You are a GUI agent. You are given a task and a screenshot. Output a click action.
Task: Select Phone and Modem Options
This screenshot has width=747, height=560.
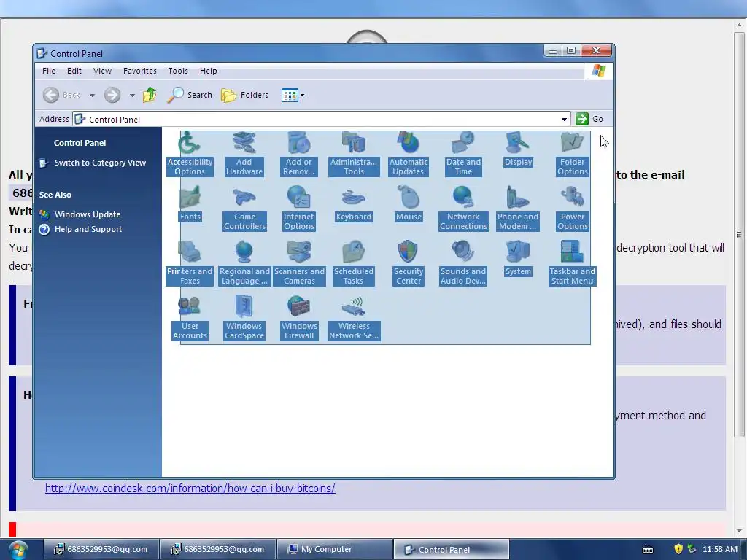pos(518,208)
